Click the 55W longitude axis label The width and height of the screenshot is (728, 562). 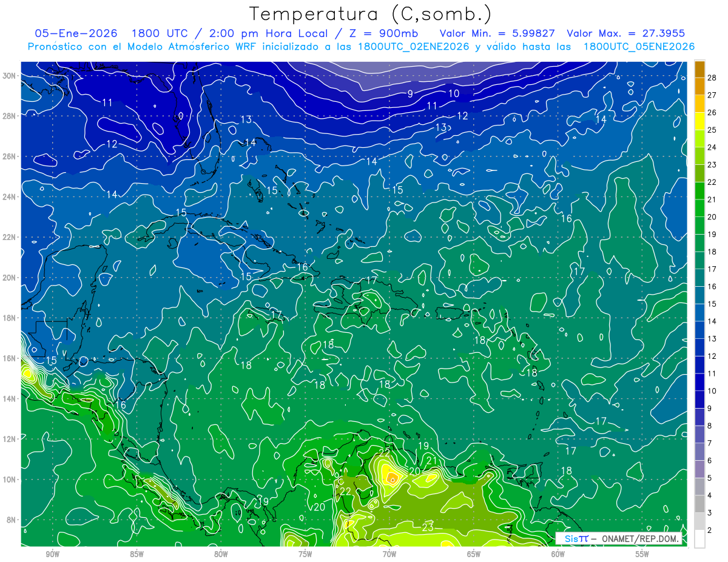pos(642,554)
